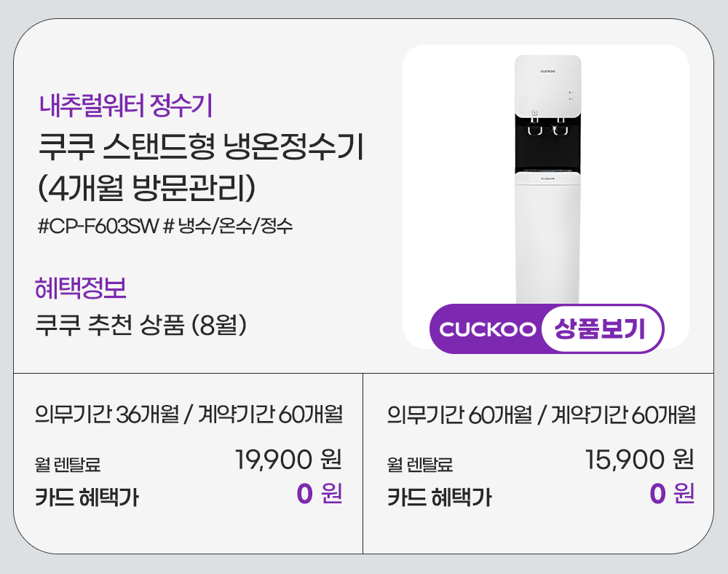
Task: Click the 19,900 원 monthly rental price
Action: coord(288,460)
